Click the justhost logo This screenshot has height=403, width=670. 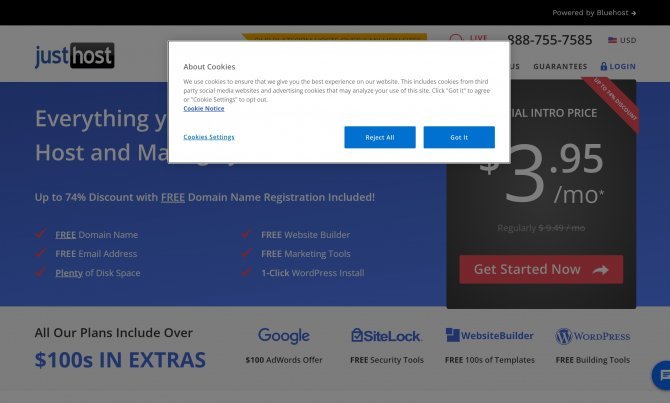74,56
